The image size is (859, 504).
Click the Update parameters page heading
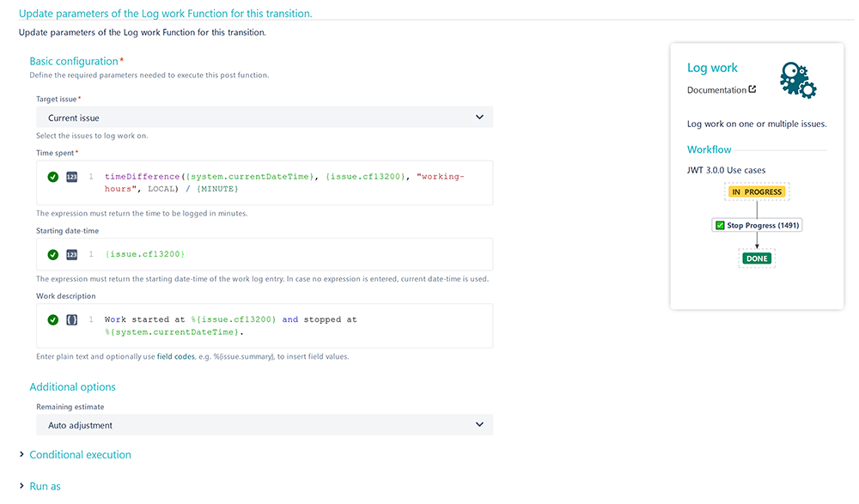[x=166, y=14]
